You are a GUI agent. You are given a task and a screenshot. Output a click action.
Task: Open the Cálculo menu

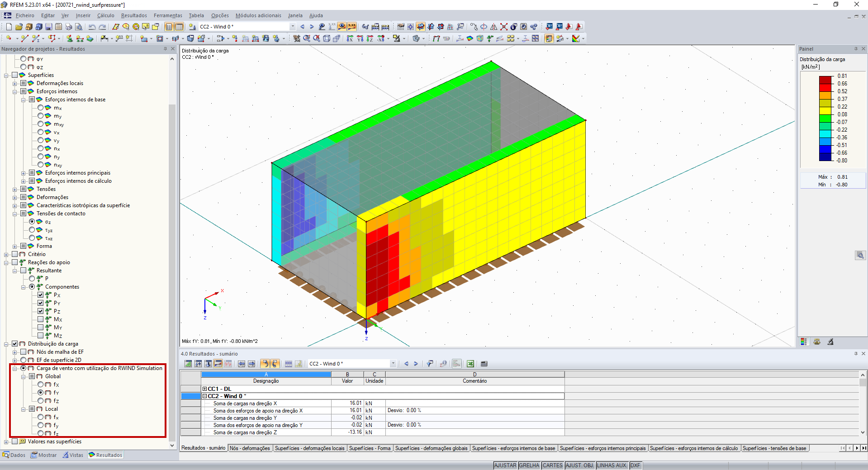tap(106, 15)
